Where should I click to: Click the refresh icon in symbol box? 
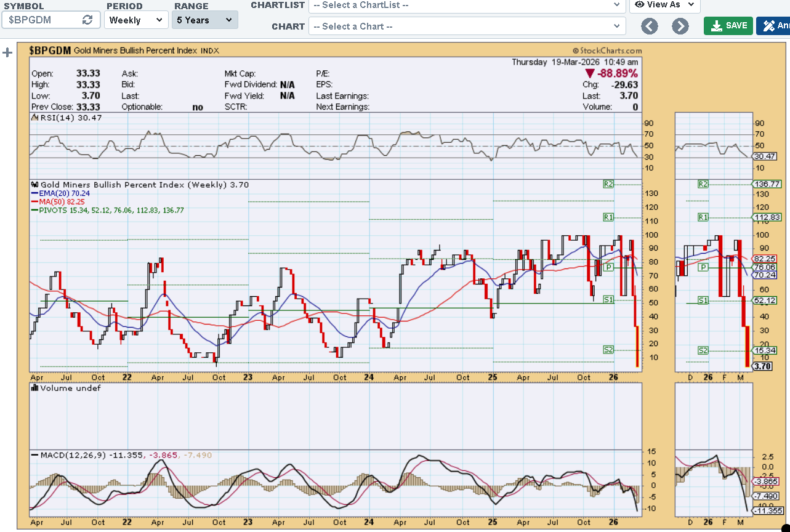(87, 20)
